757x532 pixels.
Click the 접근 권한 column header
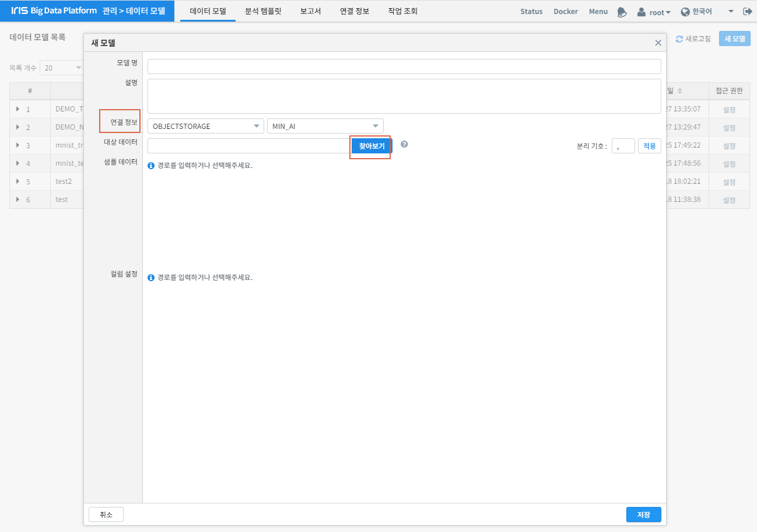729,91
